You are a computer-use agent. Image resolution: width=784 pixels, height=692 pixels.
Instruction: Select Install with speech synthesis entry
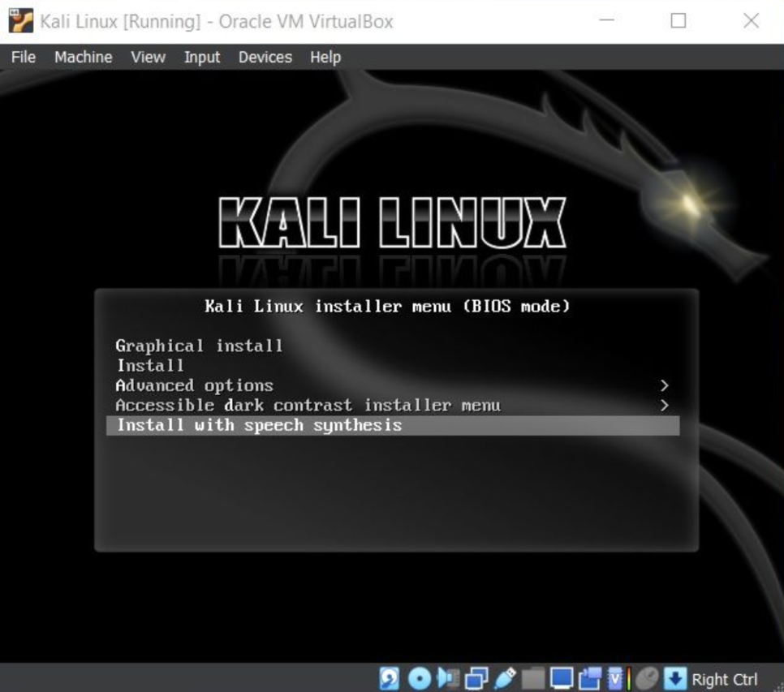(x=393, y=425)
